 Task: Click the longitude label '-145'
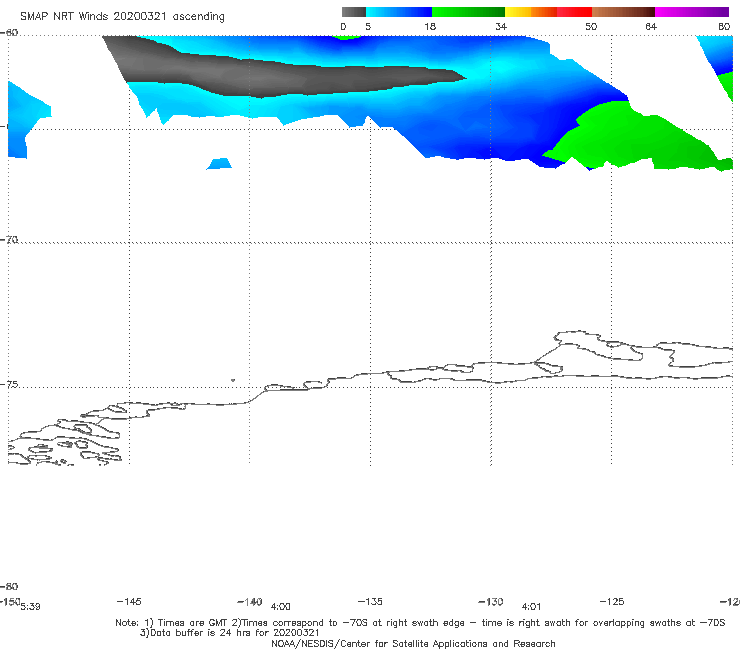129,601
